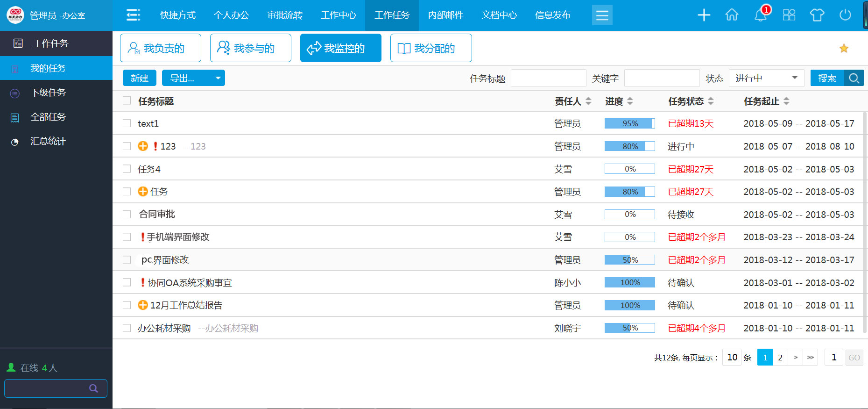Tick the select-all checkbox in header
The width and height of the screenshot is (868, 409).
pyautogui.click(x=127, y=101)
